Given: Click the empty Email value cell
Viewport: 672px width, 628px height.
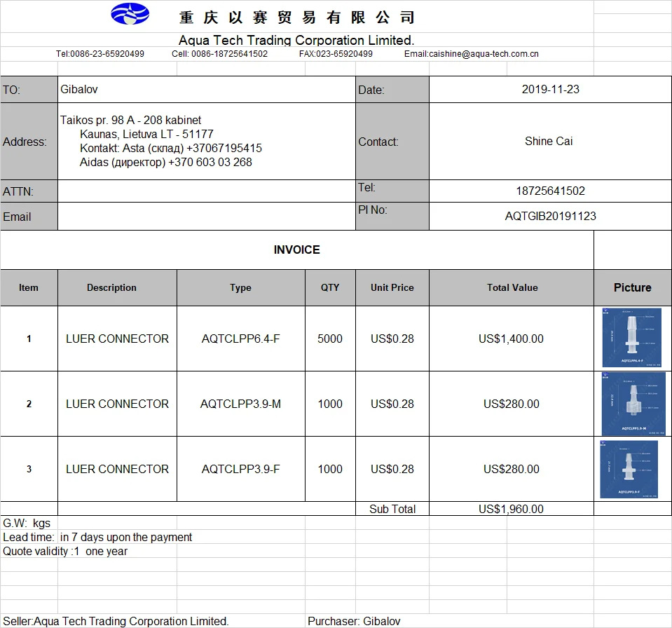Looking at the screenshot, I should (x=207, y=217).
